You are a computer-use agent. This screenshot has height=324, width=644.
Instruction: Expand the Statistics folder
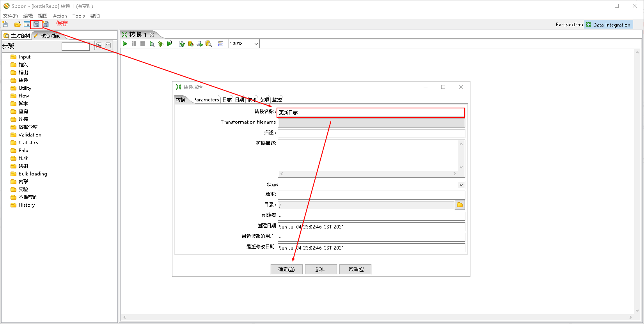(24, 143)
